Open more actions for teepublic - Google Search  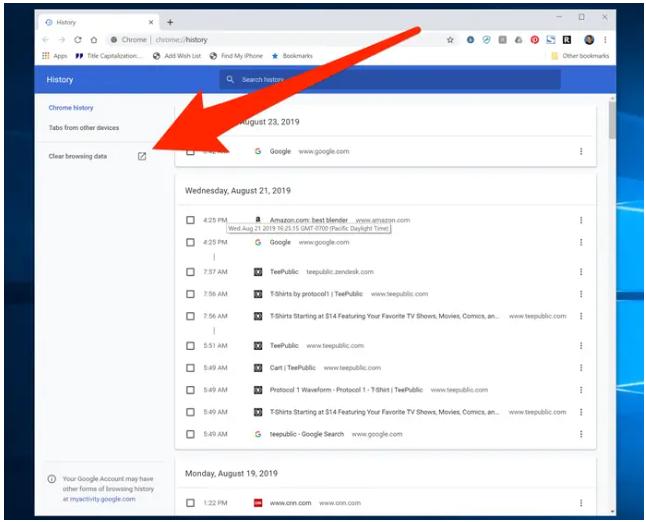581,434
